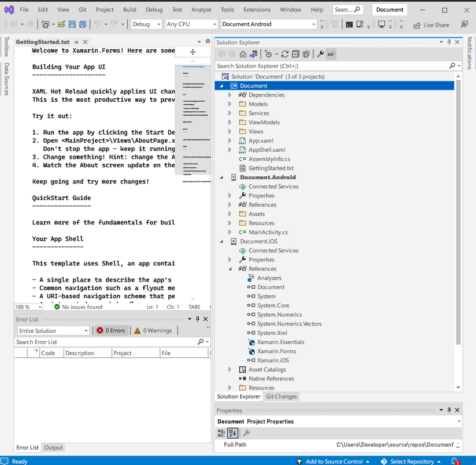476x465 pixels.
Task: Open the Extensions menu
Action: pos(257,10)
